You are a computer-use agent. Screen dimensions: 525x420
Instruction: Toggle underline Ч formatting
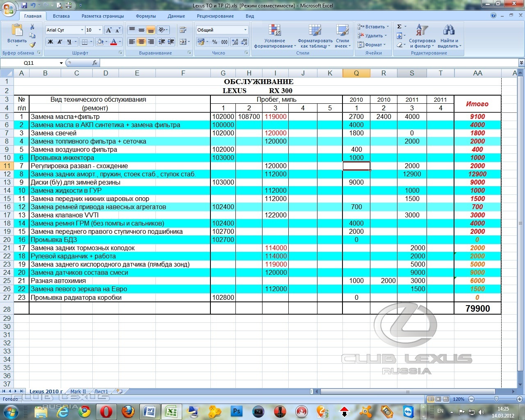(x=69, y=42)
